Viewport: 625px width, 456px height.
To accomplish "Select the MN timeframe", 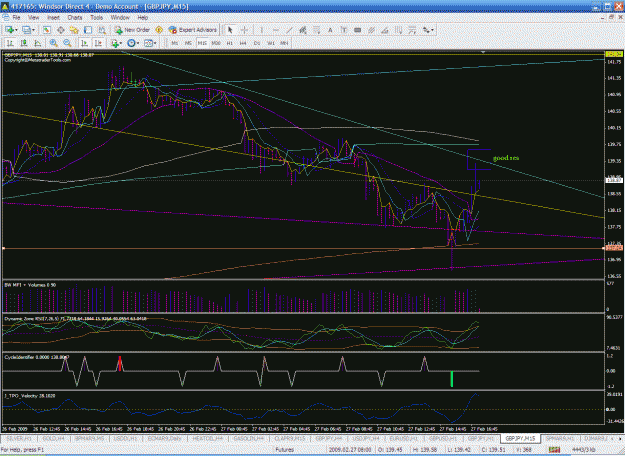I will click(284, 43).
